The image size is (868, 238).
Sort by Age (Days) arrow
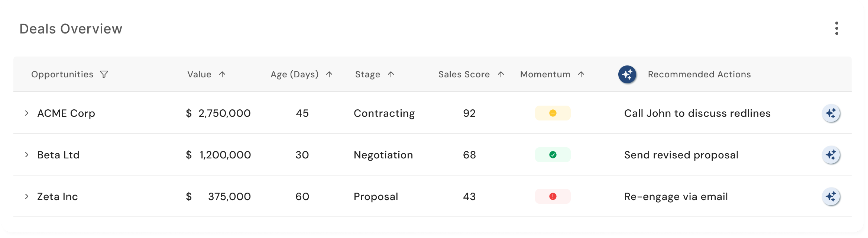[x=329, y=74]
